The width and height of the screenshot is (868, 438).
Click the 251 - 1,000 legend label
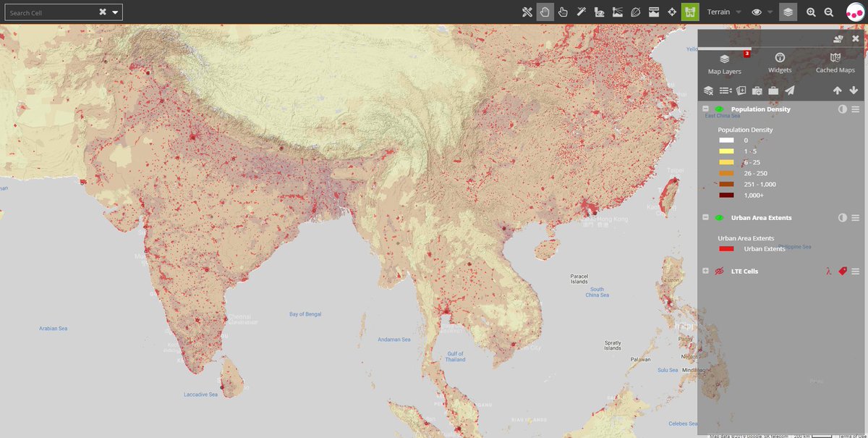(760, 184)
